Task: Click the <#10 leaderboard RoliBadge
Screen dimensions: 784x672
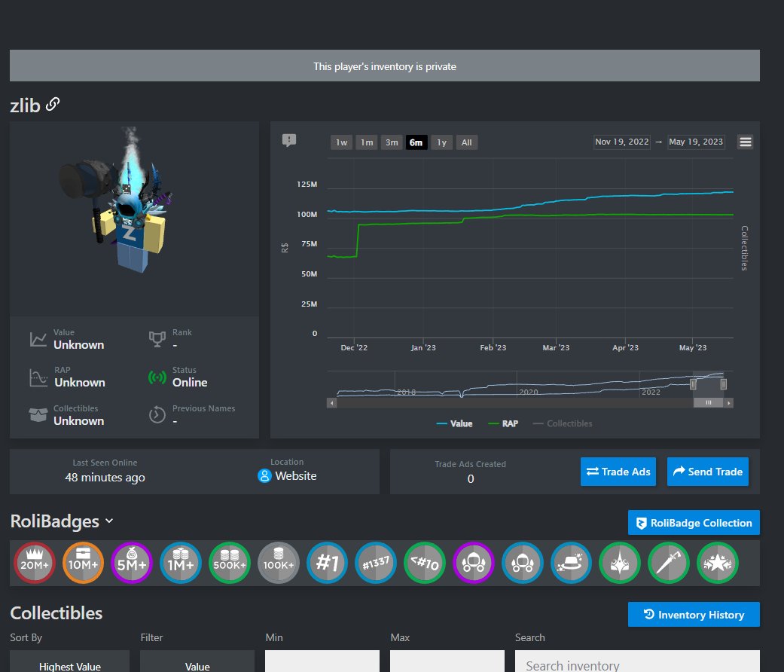Action: [x=425, y=563]
